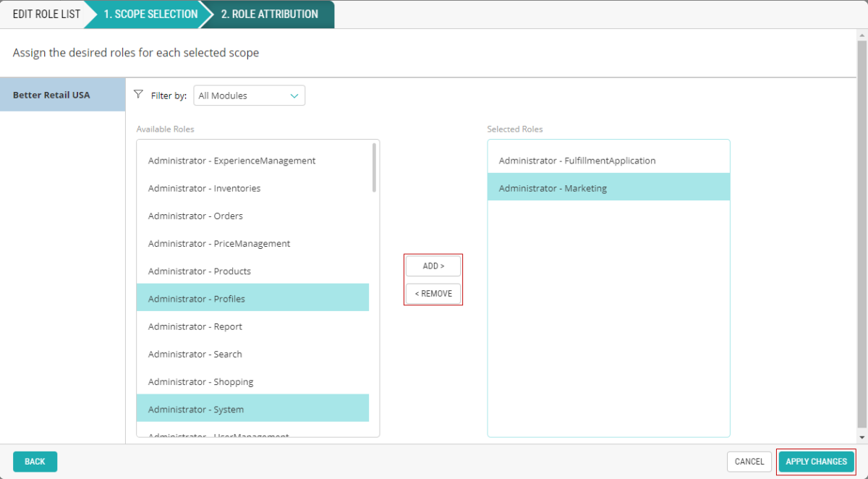Viewport: 868px width, 479px height.
Task: Deselect the highlighted Administrator - System role
Action: click(195, 410)
